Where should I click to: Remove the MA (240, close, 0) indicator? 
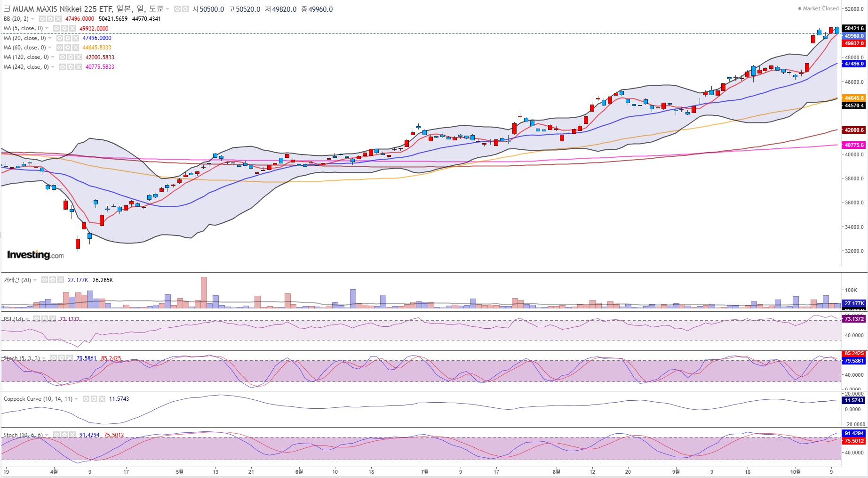click(78, 67)
